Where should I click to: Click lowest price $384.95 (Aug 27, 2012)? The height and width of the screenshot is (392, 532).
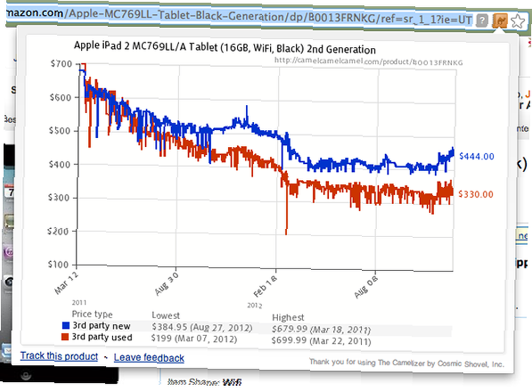(202, 328)
